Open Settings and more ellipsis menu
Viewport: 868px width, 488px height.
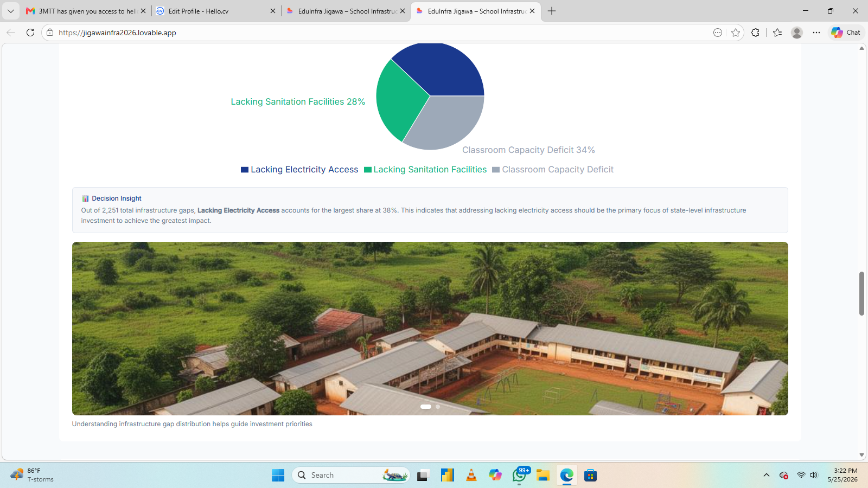pos(816,33)
